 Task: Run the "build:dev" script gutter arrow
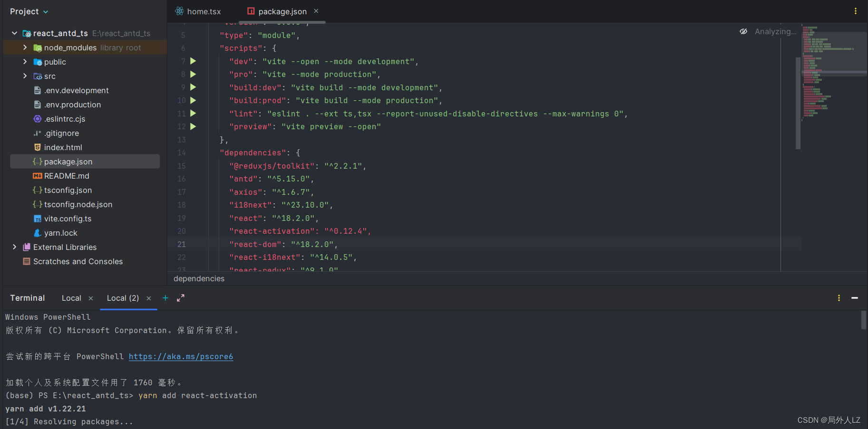pyautogui.click(x=193, y=87)
